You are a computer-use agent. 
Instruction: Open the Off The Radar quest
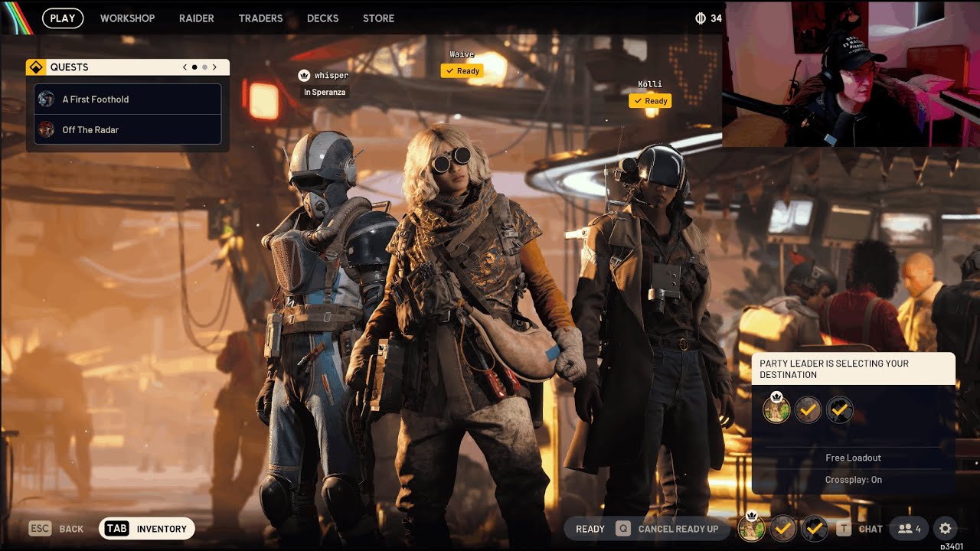[128, 130]
